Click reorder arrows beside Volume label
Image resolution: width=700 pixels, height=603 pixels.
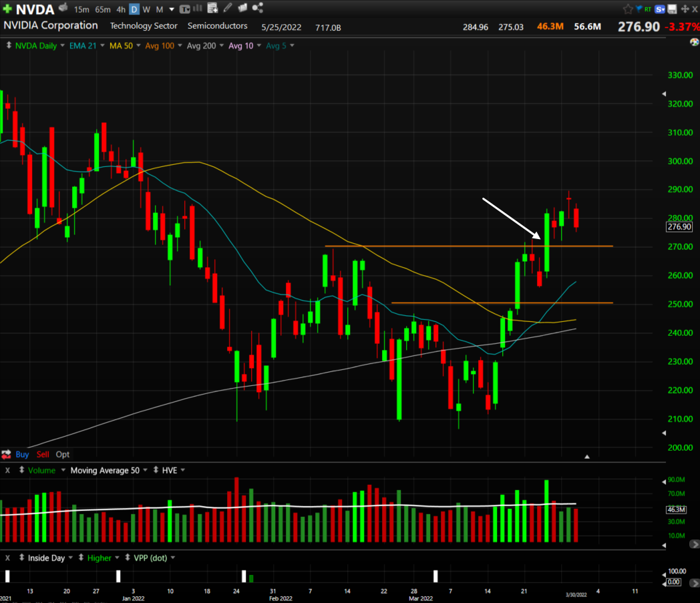(21, 470)
